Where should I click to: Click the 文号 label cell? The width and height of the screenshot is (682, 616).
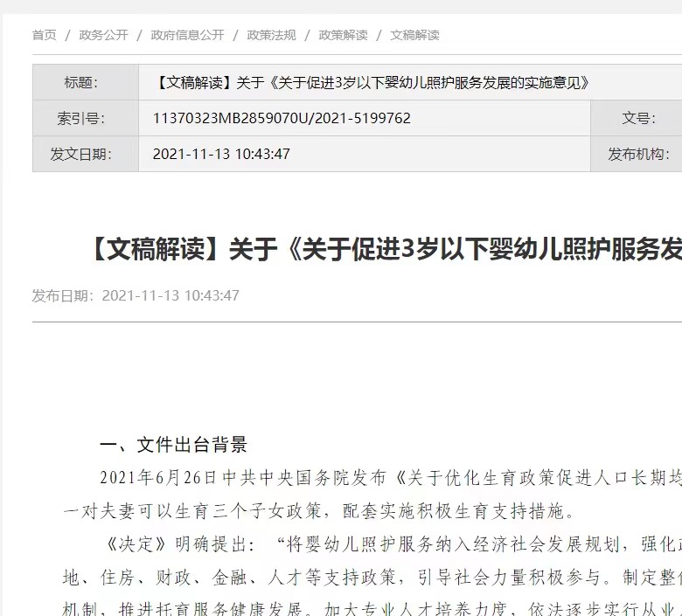pyautogui.click(x=637, y=118)
